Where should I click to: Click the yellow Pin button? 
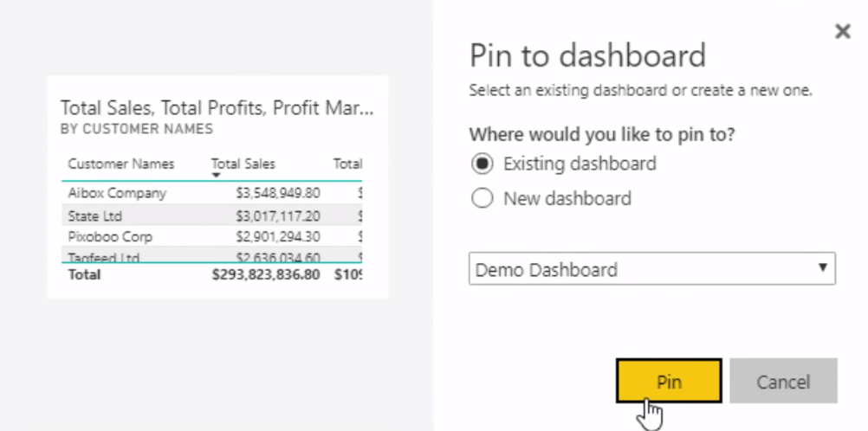coord(669,381)
